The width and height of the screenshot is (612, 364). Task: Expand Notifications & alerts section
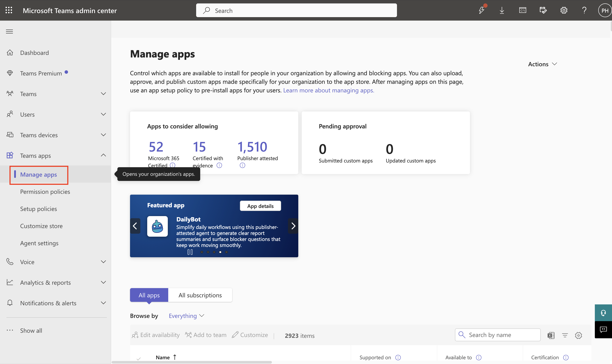coord(103,303)
